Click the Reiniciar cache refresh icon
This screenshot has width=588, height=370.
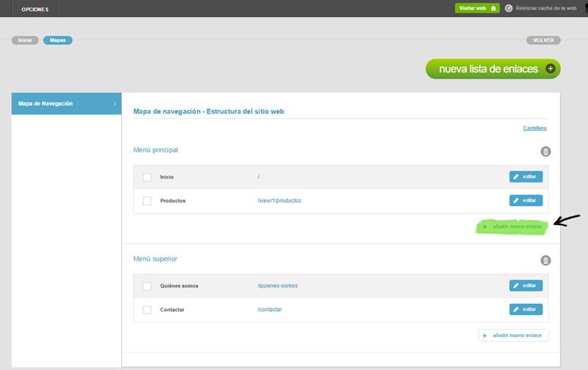point(509,8)
